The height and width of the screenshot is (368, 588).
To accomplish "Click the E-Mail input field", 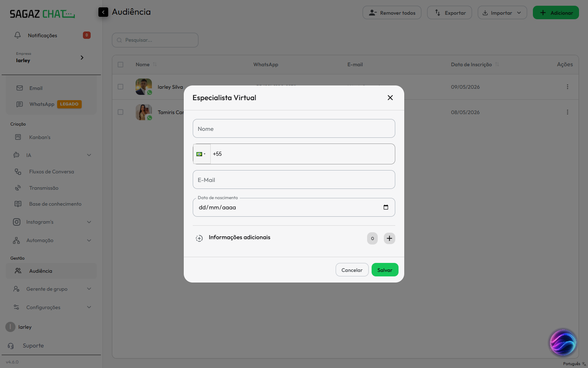I will pyautogui.click(x=294, y=180).
